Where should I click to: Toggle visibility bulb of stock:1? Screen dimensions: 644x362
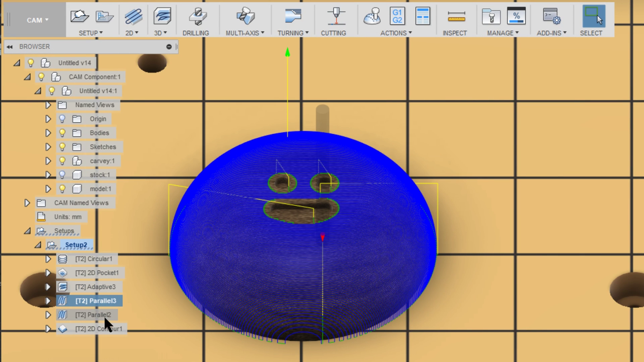pyautogui.click(x=62, y=175)
